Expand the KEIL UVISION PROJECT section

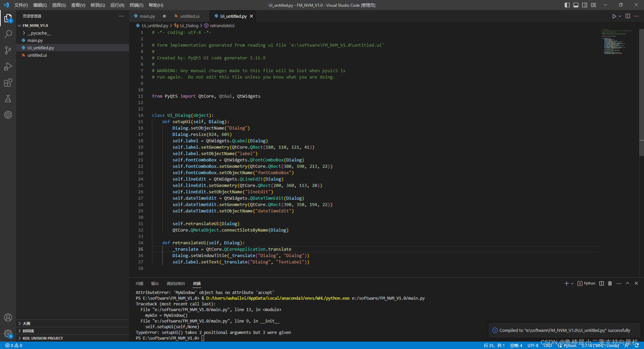click(43, 338)
